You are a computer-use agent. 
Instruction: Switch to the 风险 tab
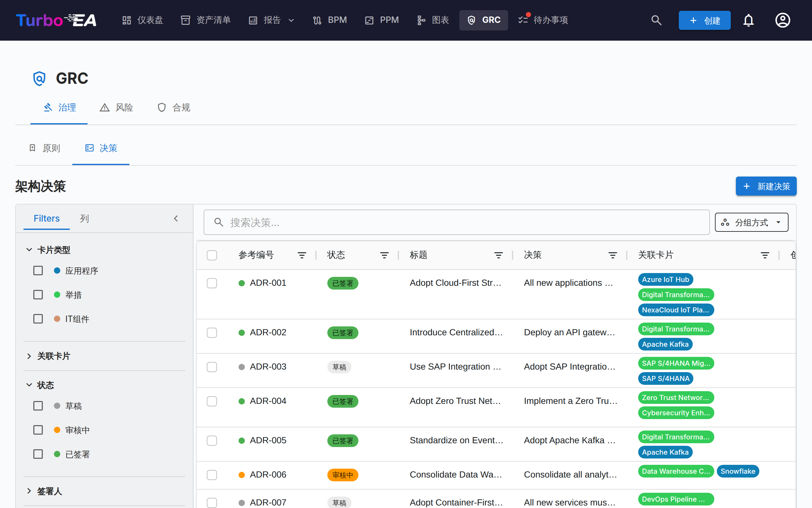[116, 108]
